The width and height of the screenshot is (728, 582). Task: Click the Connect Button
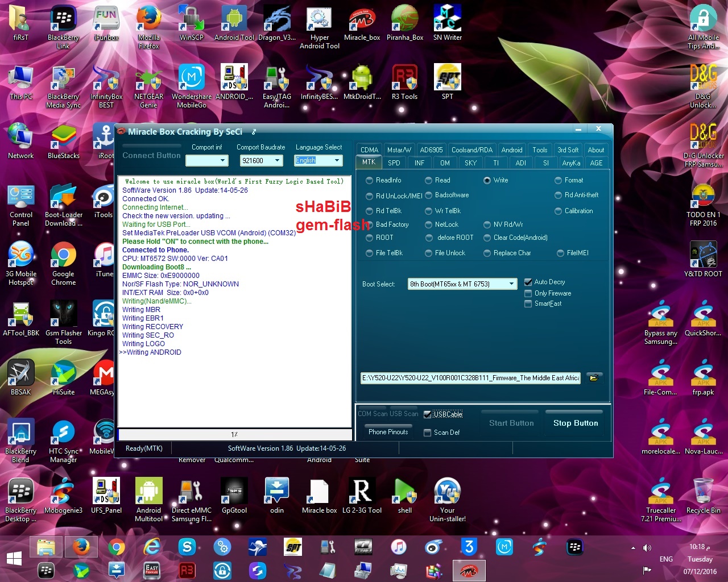(x=151, y=155)
